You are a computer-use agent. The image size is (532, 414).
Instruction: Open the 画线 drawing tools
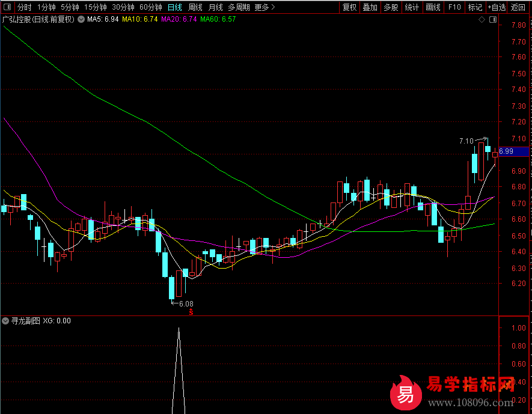[x=433, y=8]
